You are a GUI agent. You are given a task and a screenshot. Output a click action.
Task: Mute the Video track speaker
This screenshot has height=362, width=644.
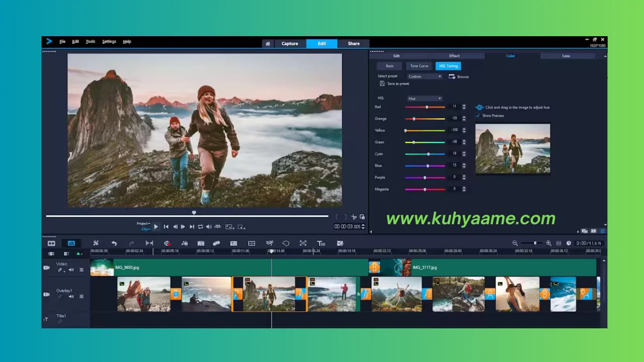(71, 270)
